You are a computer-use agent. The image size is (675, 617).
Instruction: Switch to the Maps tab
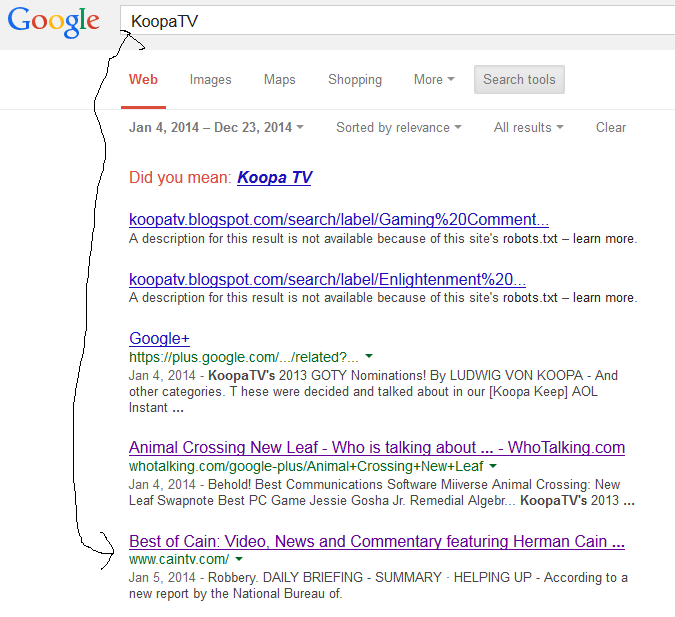point(280,80)
